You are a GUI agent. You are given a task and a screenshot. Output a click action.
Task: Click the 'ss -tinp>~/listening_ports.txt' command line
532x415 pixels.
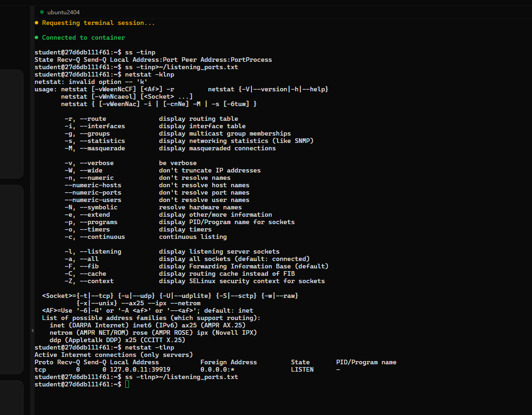tap(136, 67)
